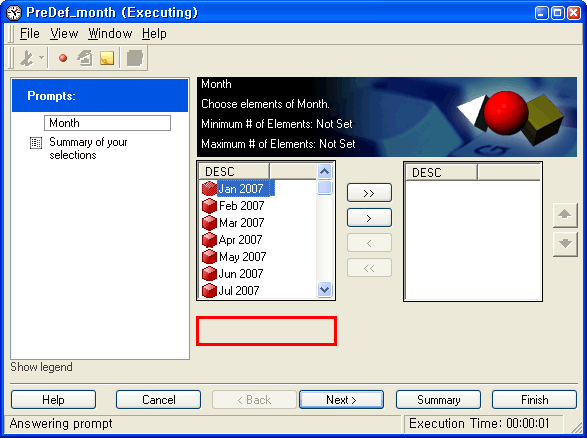Click the yellow note toolbar icon
The image size is (587, 438).
point(107,58)
